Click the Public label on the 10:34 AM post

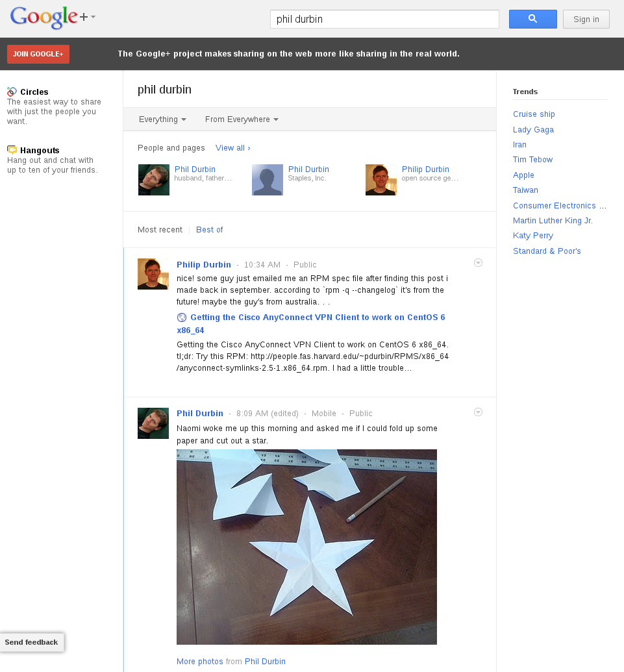305,265
